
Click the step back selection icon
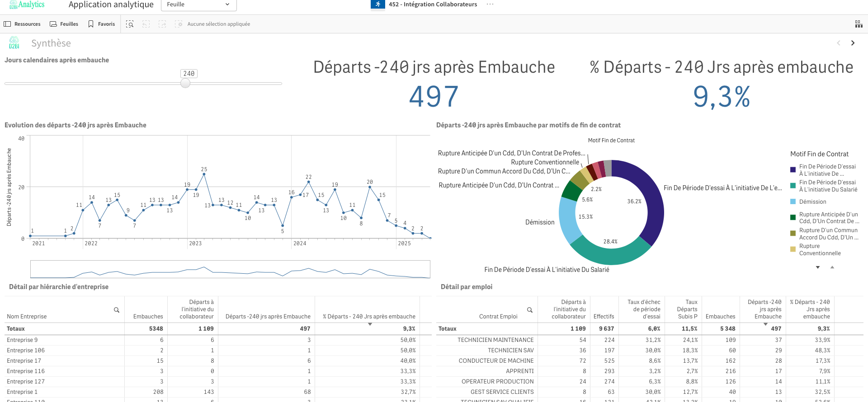click(x=146, y=24)
